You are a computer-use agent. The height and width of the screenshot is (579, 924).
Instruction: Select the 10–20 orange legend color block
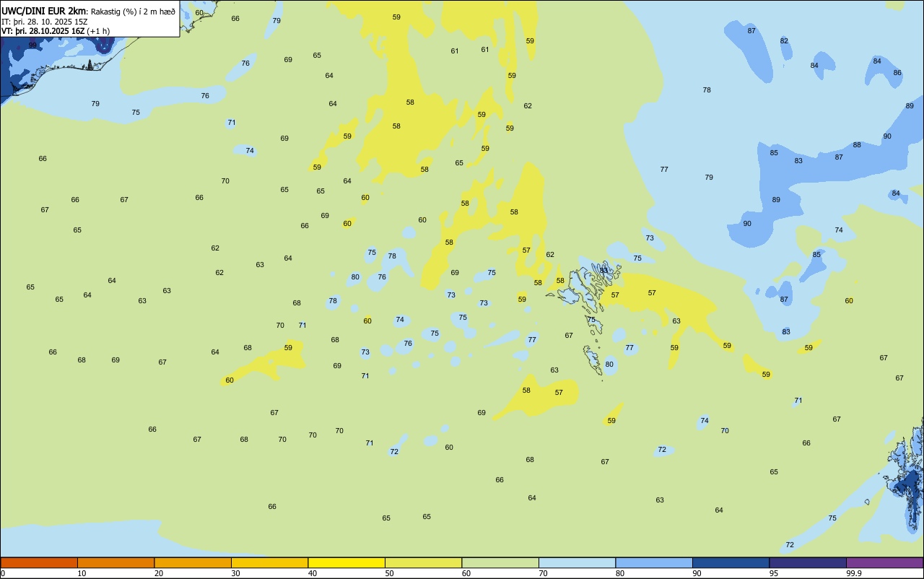coord(115,562)
